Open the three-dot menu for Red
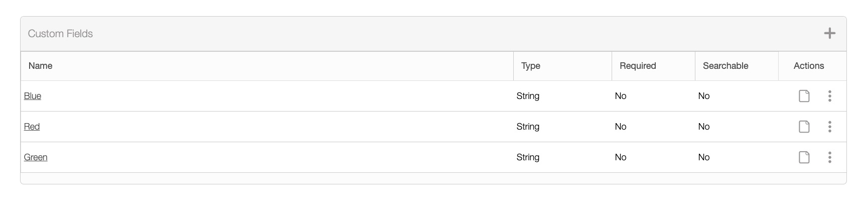Viewport: 868px width, 207px height. (829, 127)
